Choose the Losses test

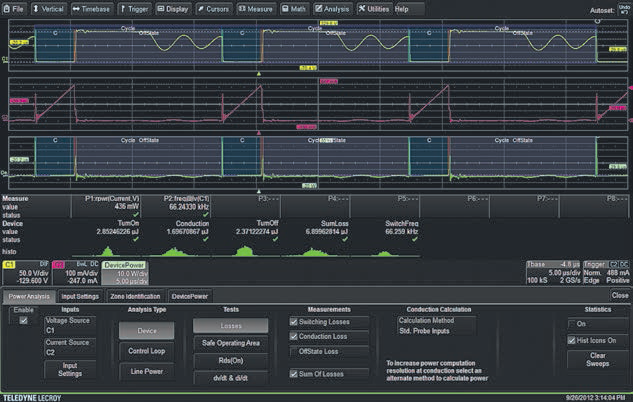coord(231,326)
